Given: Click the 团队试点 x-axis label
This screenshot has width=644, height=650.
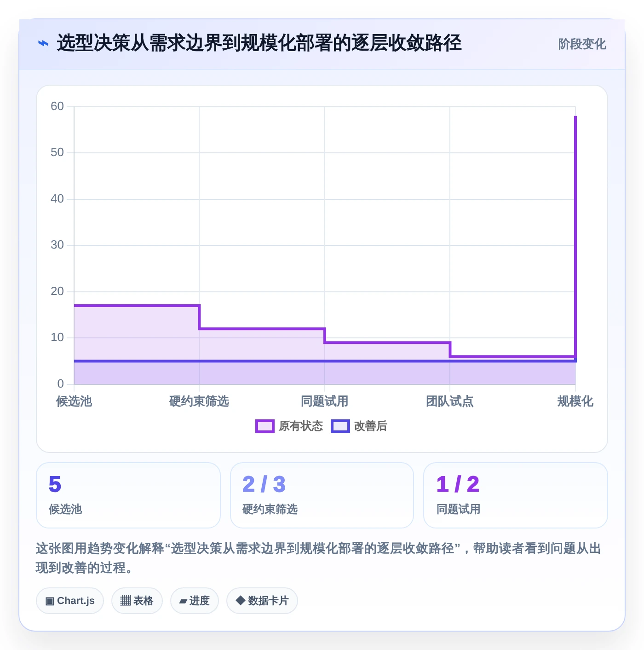Looking at the screenshot, I should [x=450, y=401].
